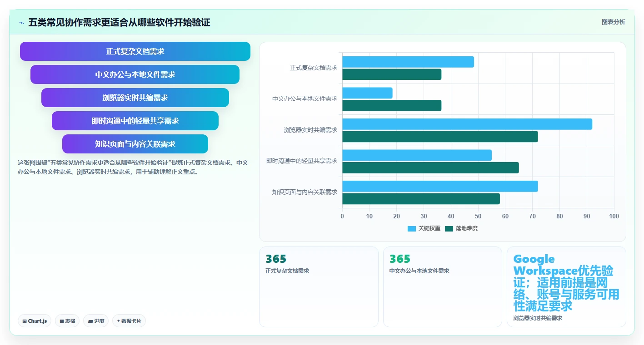Screen dimensions: 644x345
Task: Click the x-axis tick label 50
Action: click(478, 216)
